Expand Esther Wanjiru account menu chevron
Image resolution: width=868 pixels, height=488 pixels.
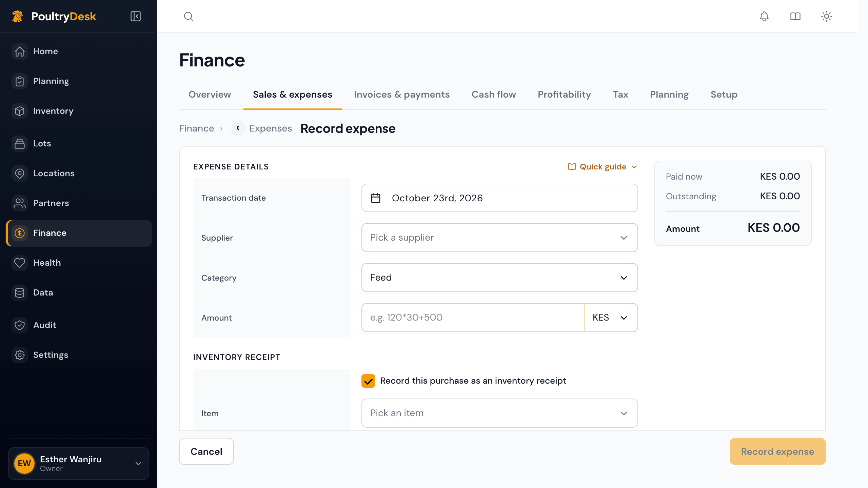[138, 463]
